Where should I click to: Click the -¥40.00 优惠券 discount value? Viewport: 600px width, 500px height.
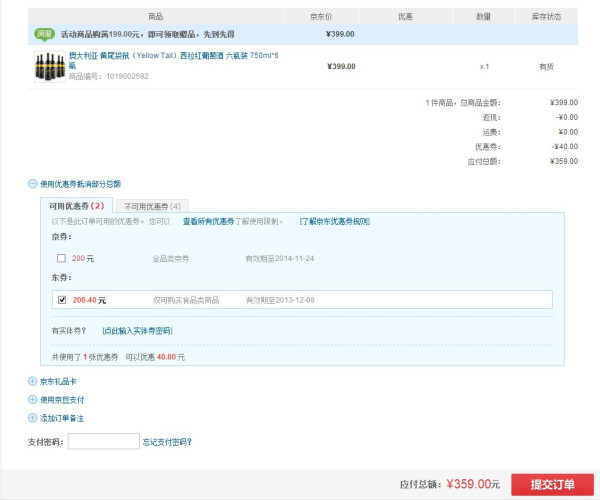tap(565, 147)
